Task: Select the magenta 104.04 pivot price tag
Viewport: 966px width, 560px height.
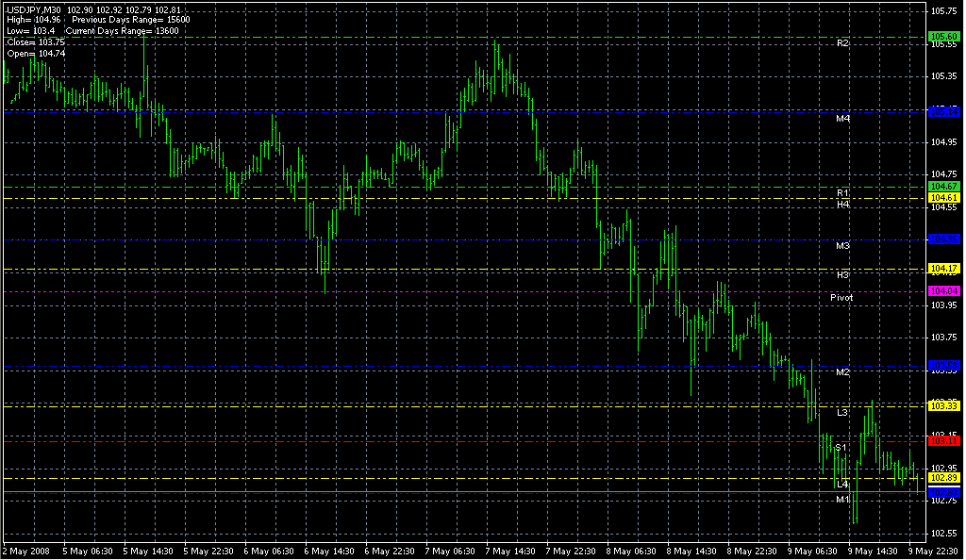Action: point(943,291)
